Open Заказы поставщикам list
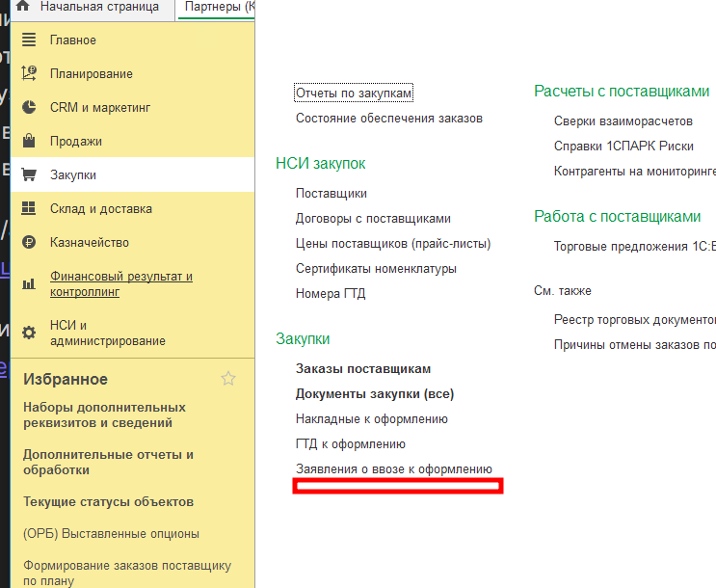The height and width of the screenshot is (588, 716). tap(363, 369)
